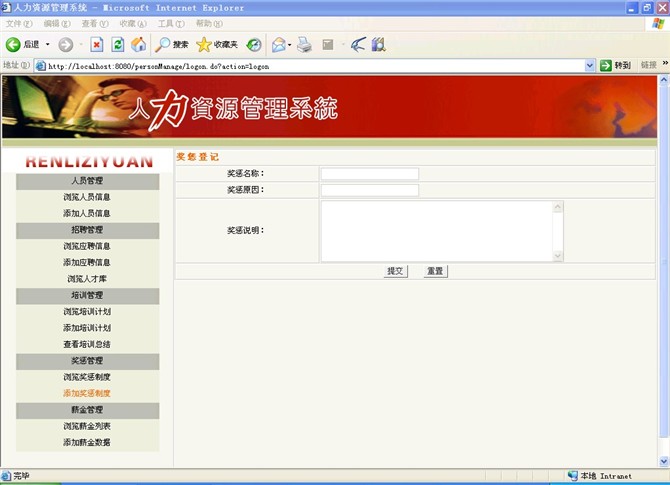Click the 本地 Intranet zone icon
This screenshot has width=670, height=485.
pyautogui.click(x=573, y=476)
